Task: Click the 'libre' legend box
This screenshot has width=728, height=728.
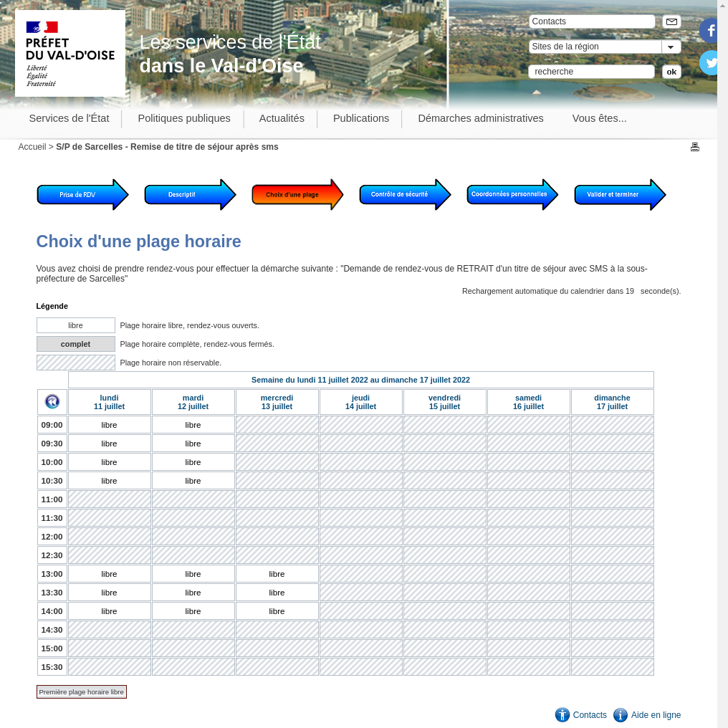Action: point(76,325)
